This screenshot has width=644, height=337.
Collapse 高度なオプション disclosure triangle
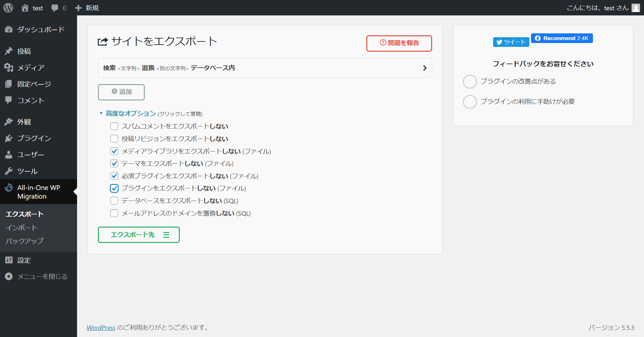pos(101,113)
